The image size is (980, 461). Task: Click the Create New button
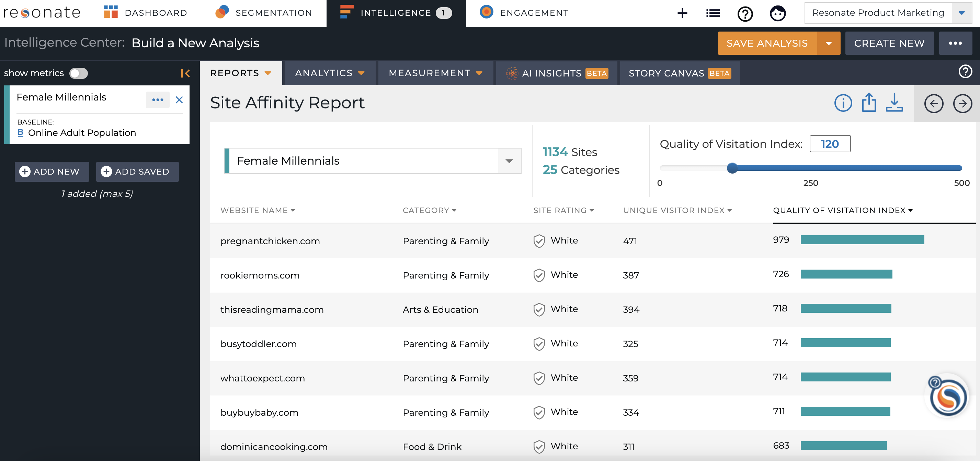(889, 43)
